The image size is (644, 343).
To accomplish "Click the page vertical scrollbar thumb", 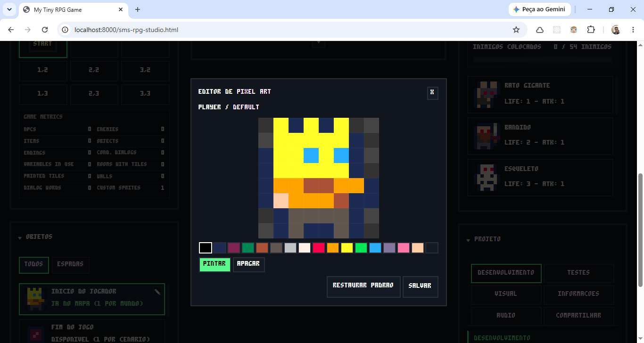I will [x=640, y=230].
